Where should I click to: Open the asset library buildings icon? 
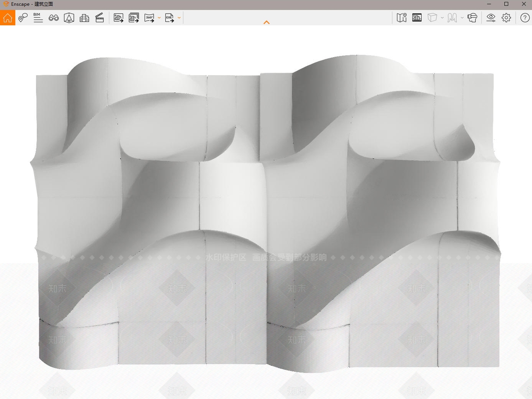[x=84, y=18]
